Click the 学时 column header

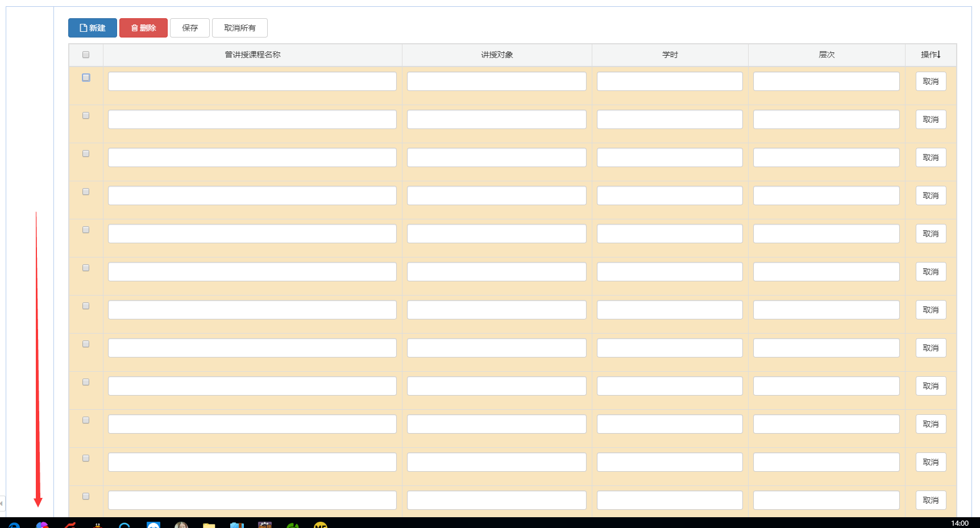pyautogui.click(x=670, y=55)
